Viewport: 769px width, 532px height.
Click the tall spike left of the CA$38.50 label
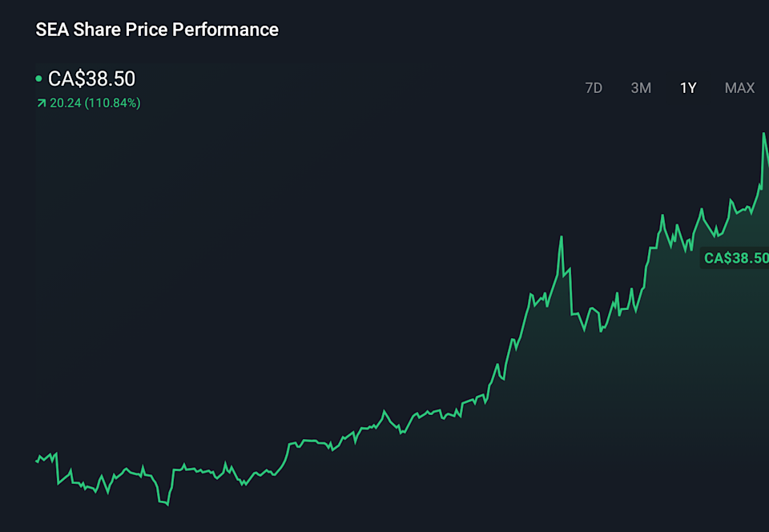(x=562, y=237)
